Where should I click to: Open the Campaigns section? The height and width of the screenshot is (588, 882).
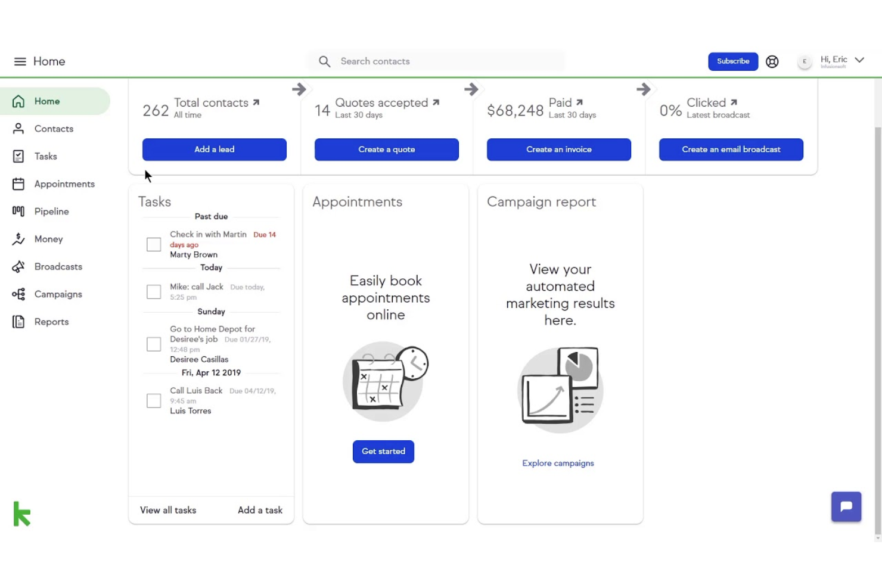point(58,294)
